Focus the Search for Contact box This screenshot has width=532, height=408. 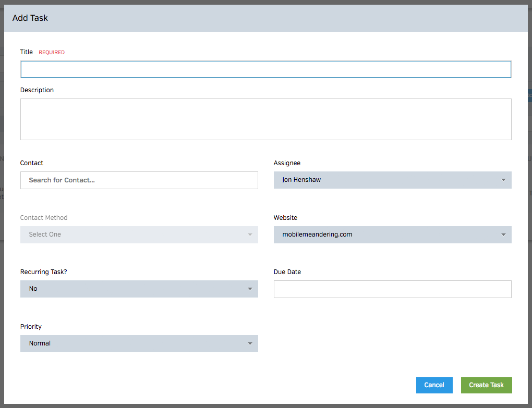point(139,180)
